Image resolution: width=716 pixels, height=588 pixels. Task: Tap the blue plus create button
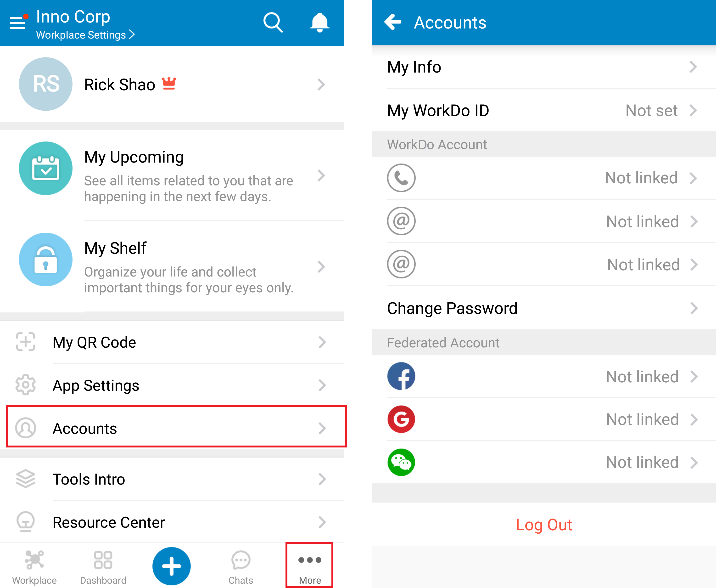coord(171,566)
